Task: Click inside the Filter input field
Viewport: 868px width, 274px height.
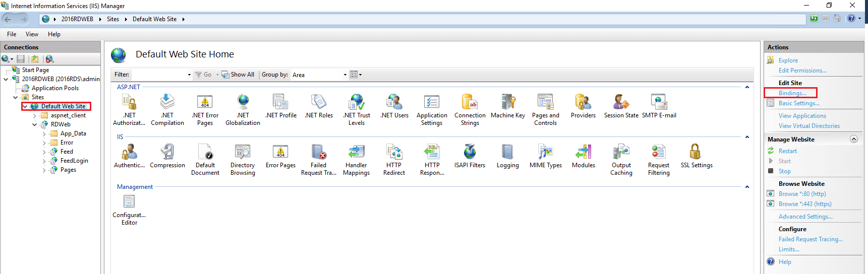Action: pos(159,75)
